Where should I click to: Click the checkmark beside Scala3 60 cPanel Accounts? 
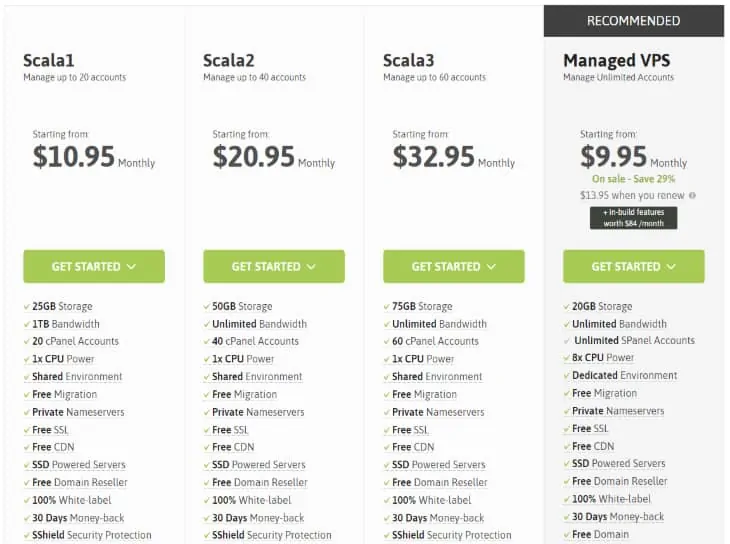point(387,341)
